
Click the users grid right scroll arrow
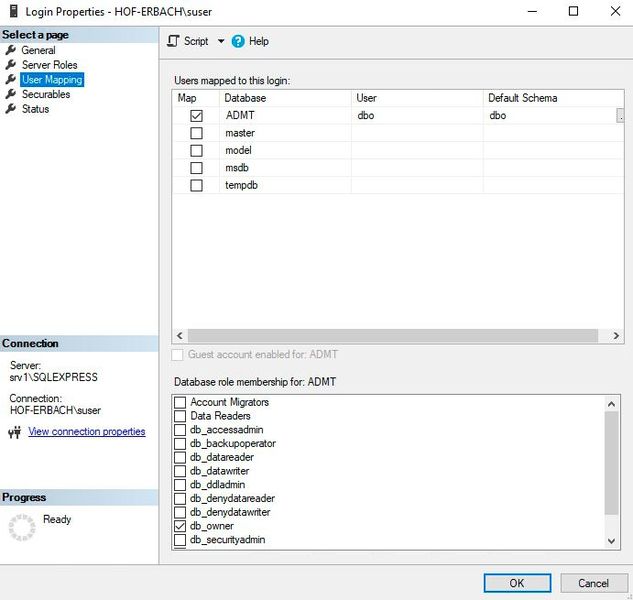pyautogui.click(x=616, y=336)
